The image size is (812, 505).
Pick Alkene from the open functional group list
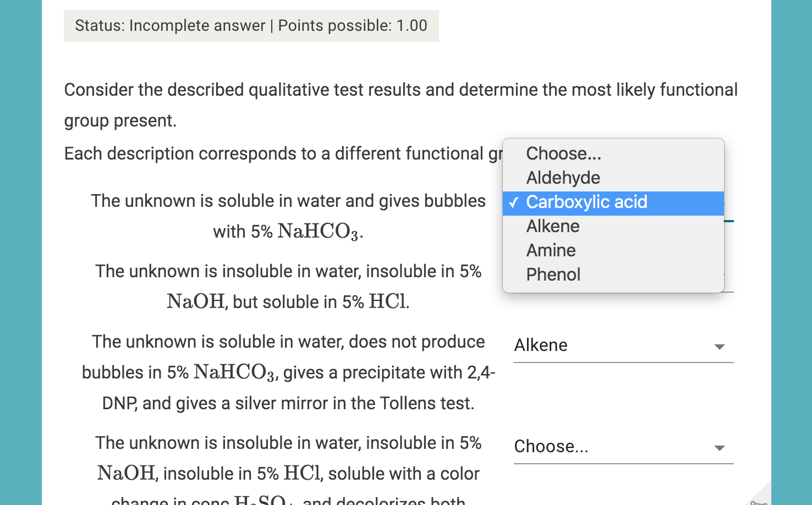point(552,226)
